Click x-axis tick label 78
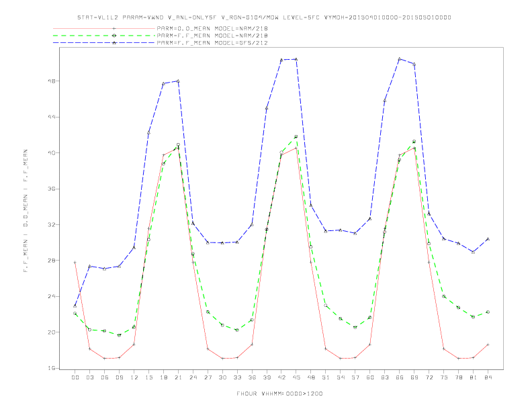532x411 pixels. (458, 377)
